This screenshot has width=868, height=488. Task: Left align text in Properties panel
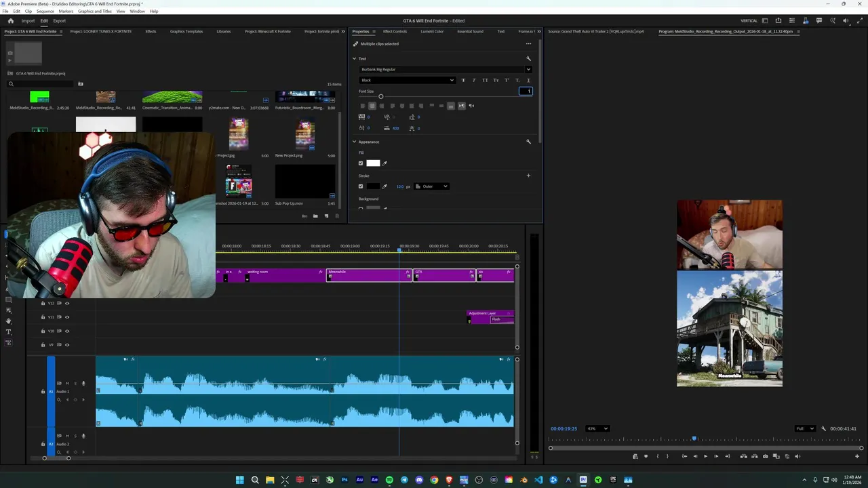click(x=362, y=106)
